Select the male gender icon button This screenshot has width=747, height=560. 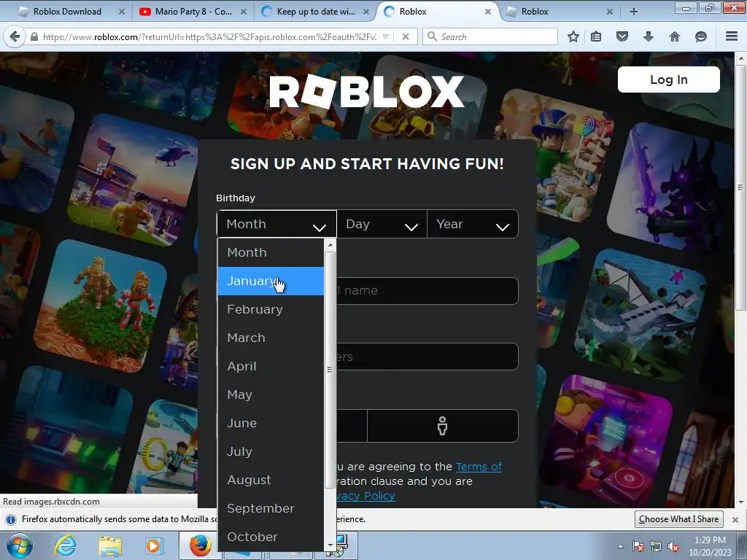(x=443, y=426)
